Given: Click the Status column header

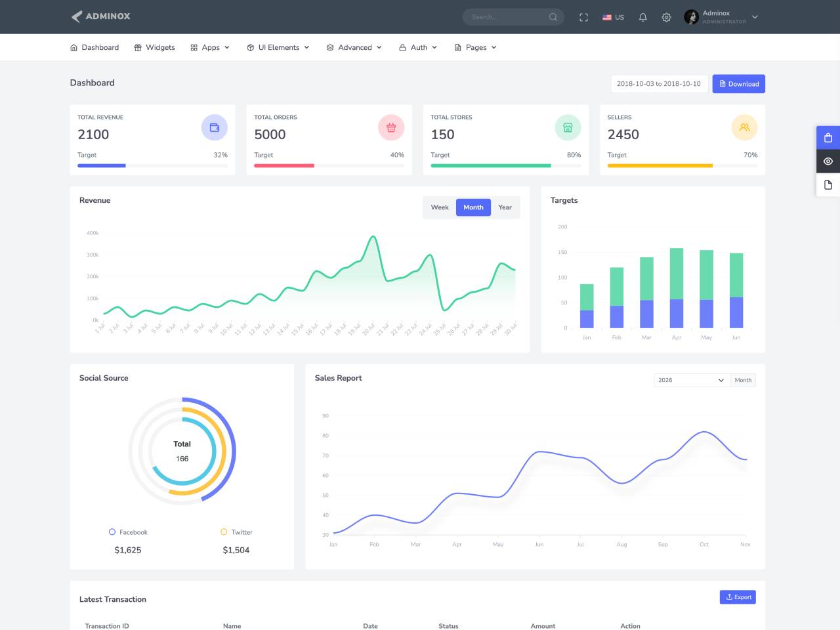Looking at the screenshot, I should click(448, 626).
